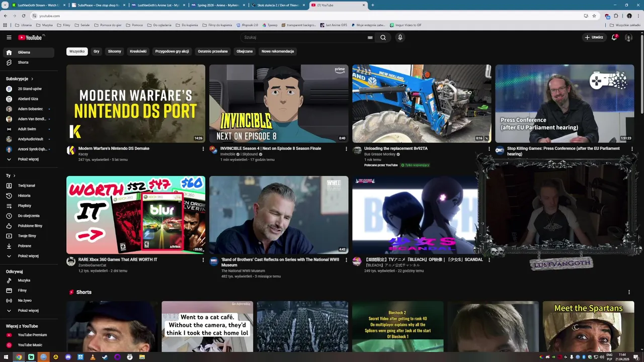
Task: Bookmark this page with the star icon
Action: coord(594,16)
